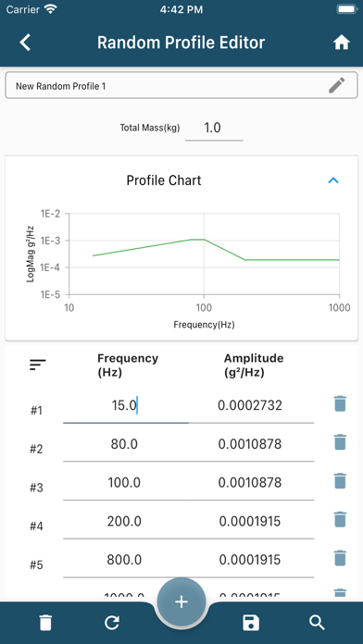
Task: Edit profile name with pencil icon
Action: pyautogui.click(x=337, y=85)
